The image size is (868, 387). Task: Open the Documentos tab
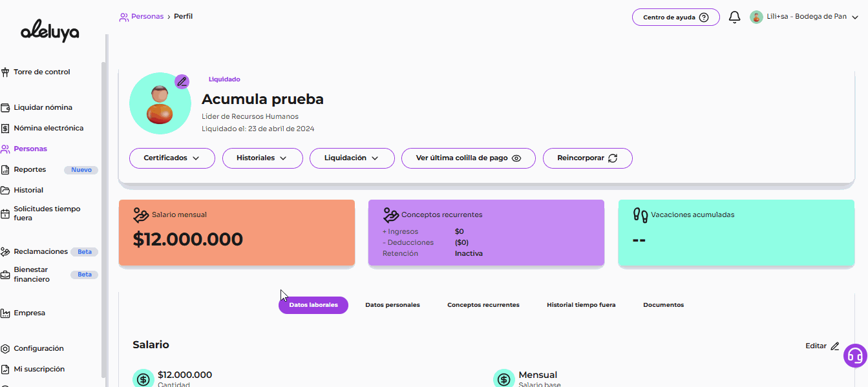coord(663,305)
